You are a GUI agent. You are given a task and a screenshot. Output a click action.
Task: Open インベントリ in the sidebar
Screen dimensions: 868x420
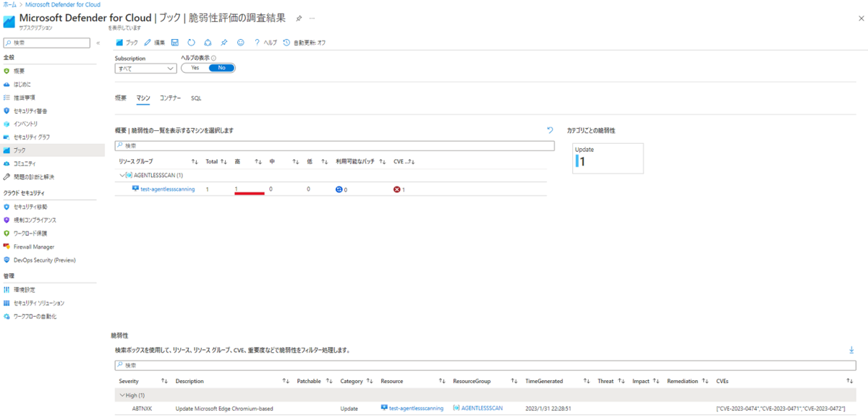click(x=26, y=124)
